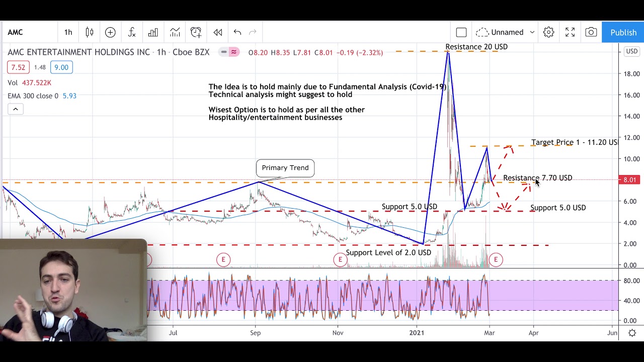Select the 'Resistance 20 USD' text label
The image size is (644, 362).
click(x=476, y=47)
